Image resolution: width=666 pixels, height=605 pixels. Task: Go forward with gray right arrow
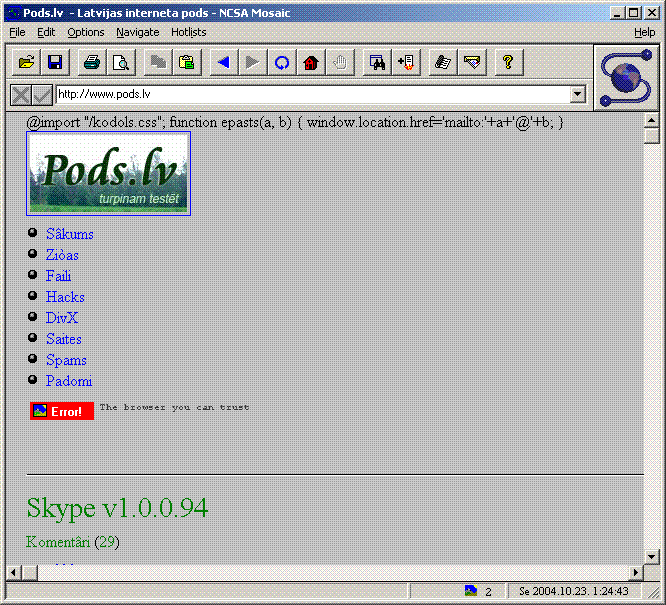(253, 62)
